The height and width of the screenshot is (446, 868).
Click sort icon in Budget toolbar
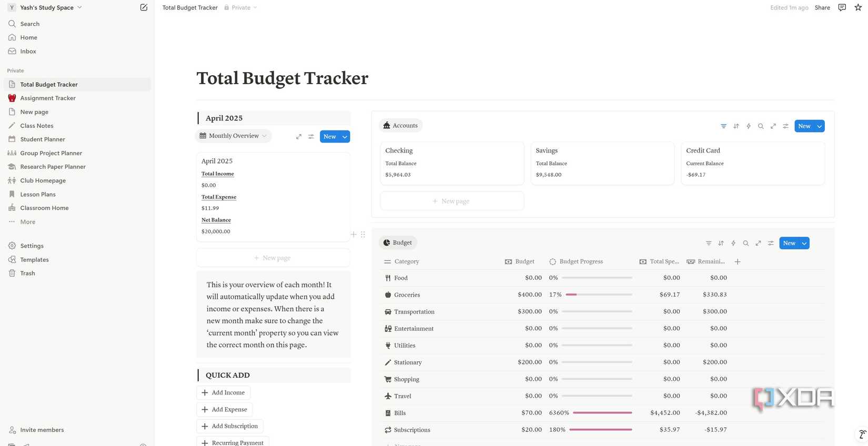point(721,243)
